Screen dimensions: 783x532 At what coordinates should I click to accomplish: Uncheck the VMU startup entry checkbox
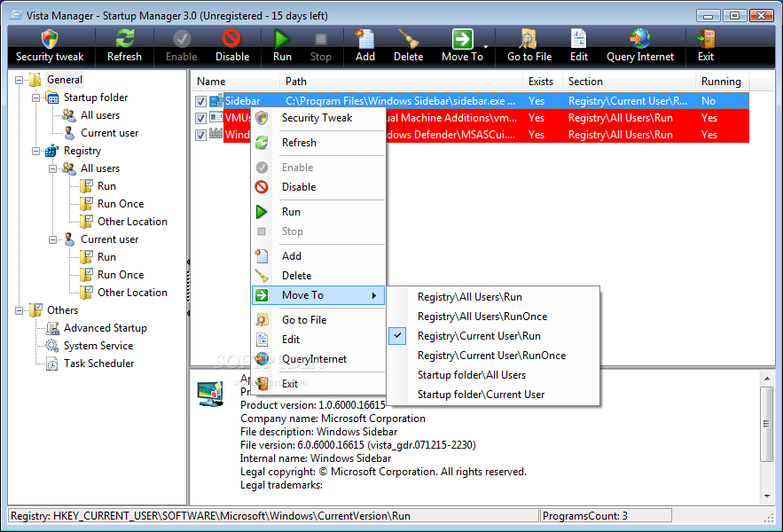click(200, 119)
